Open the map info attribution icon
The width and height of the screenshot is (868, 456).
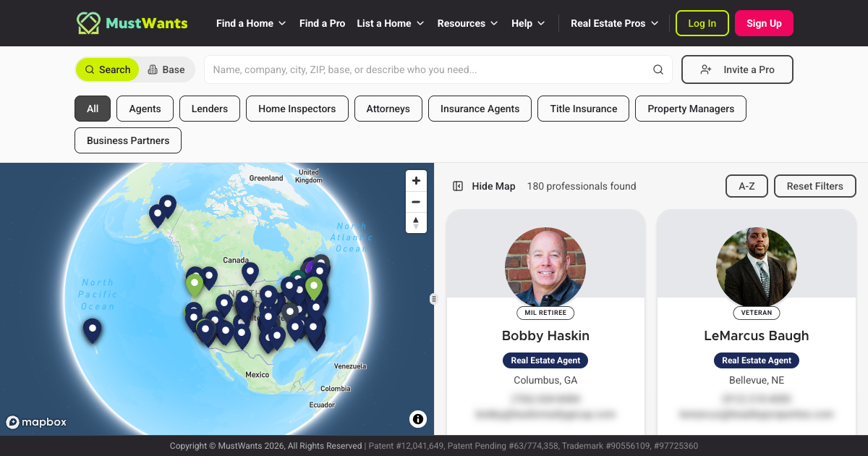pos(418,419)
